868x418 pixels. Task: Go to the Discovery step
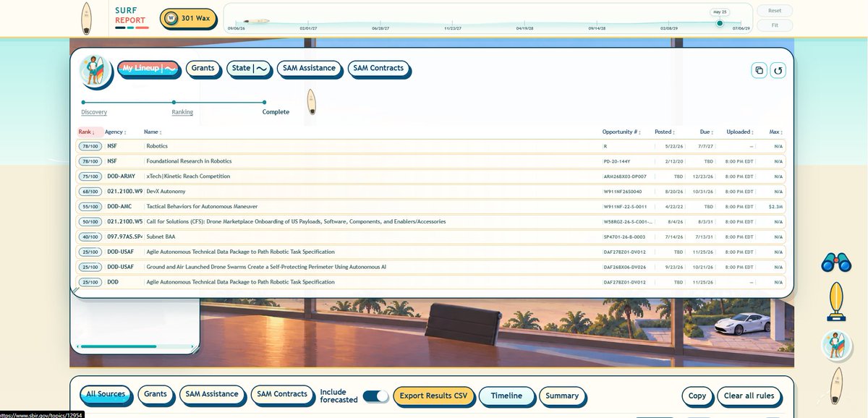pos(94,112)
